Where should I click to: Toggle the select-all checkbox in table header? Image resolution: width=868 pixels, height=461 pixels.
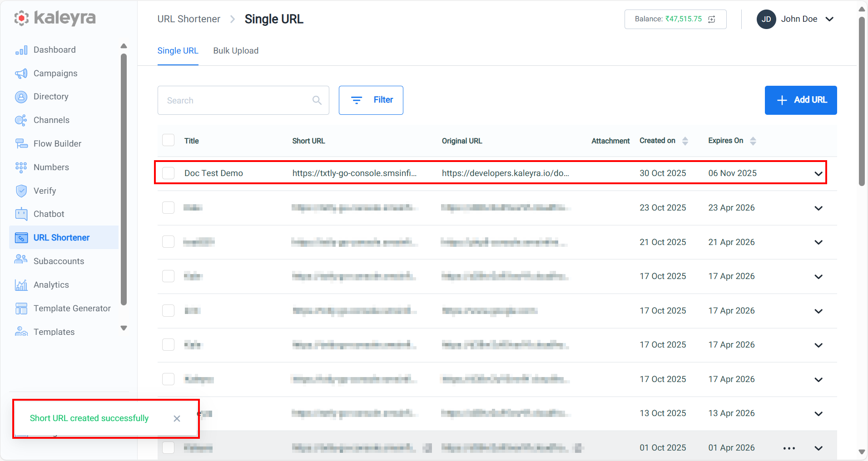click(x=169, y=140)
